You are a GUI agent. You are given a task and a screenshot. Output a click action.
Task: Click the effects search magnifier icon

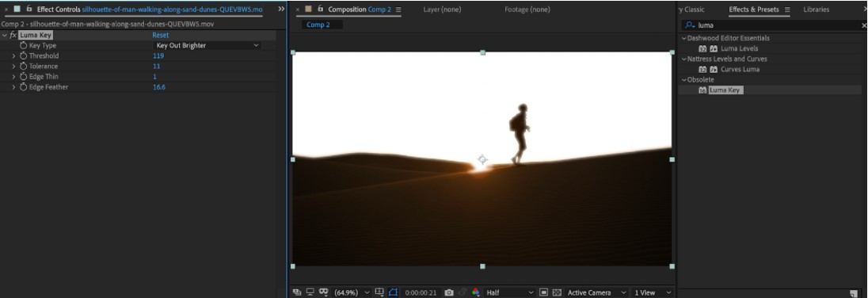tap(690, 25)
